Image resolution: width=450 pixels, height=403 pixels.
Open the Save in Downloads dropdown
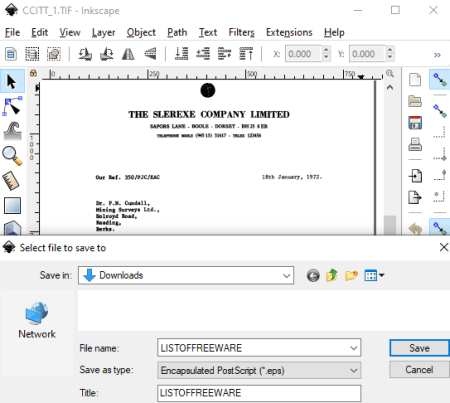186,275
